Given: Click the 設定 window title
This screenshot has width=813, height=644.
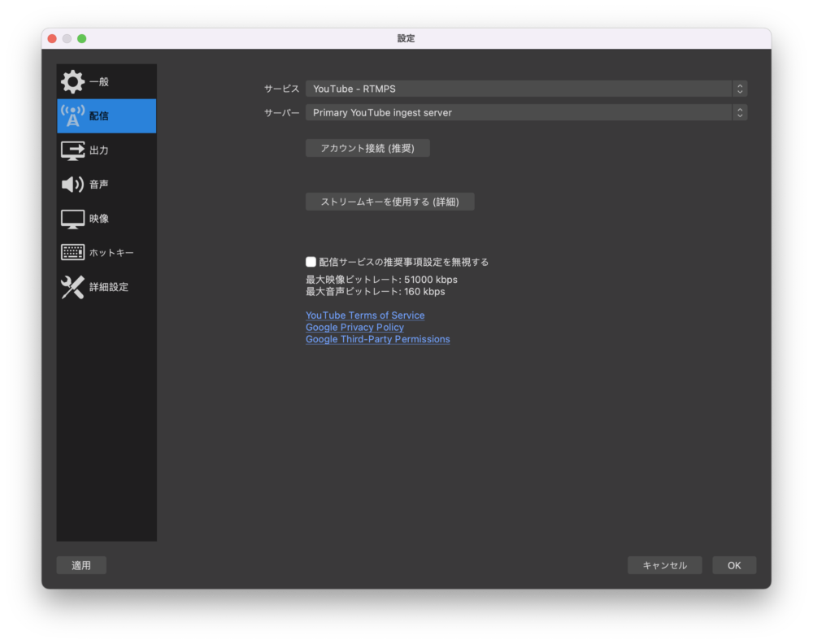Looking at the screenshot, I should tap(406, 38).
